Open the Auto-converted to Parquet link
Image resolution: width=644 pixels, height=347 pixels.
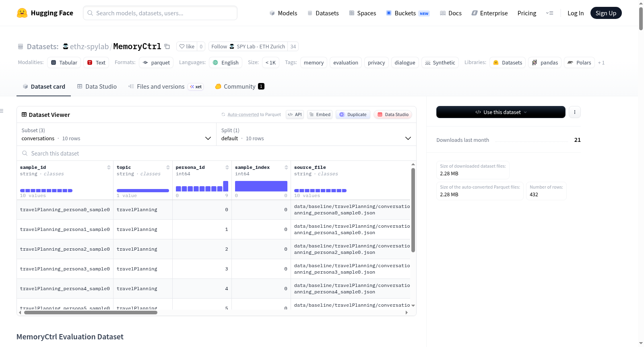(x=243, y=114)
